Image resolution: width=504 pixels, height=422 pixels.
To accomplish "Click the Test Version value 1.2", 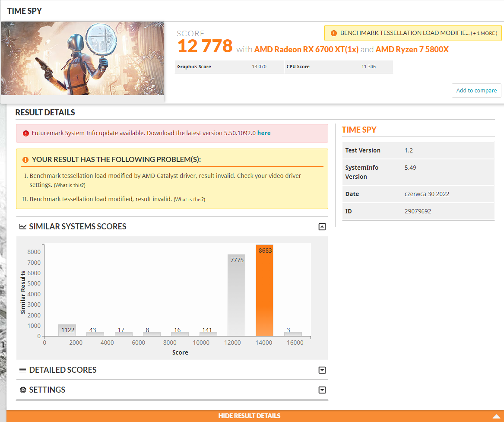I will (x=409, y=150).
